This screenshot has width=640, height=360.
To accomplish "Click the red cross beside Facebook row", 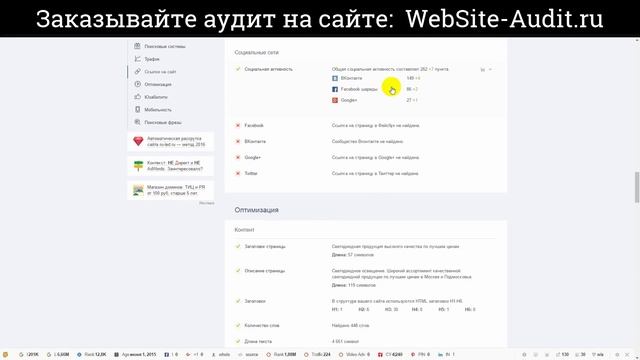I will (238, 126).
